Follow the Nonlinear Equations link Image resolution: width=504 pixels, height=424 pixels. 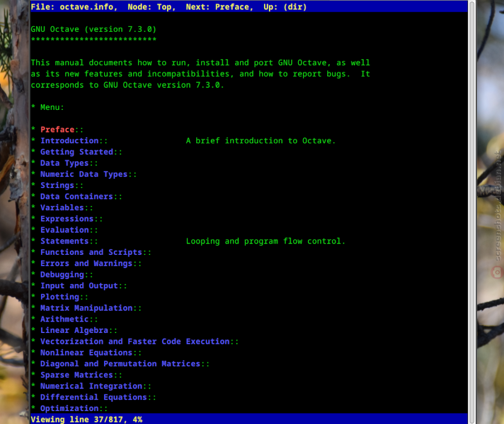[x=86, y=353]
